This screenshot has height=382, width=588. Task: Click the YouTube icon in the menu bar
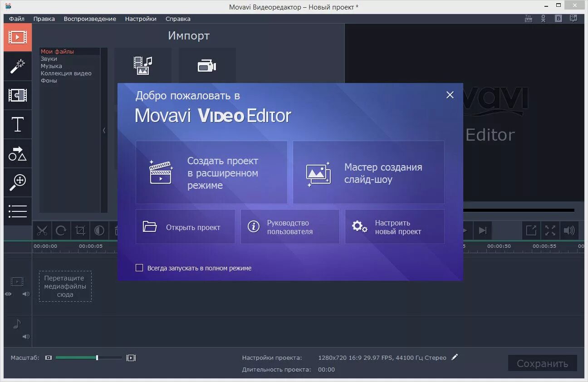coord(529,19)
